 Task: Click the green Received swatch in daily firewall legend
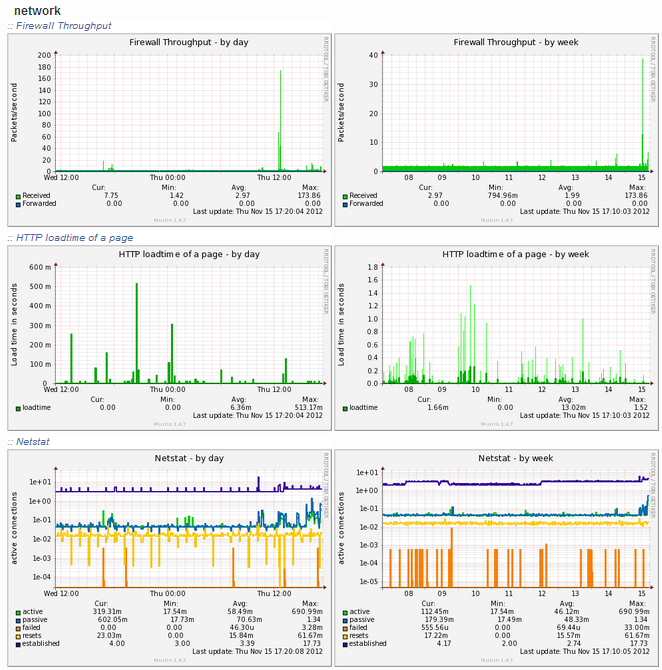pos(18,197)
